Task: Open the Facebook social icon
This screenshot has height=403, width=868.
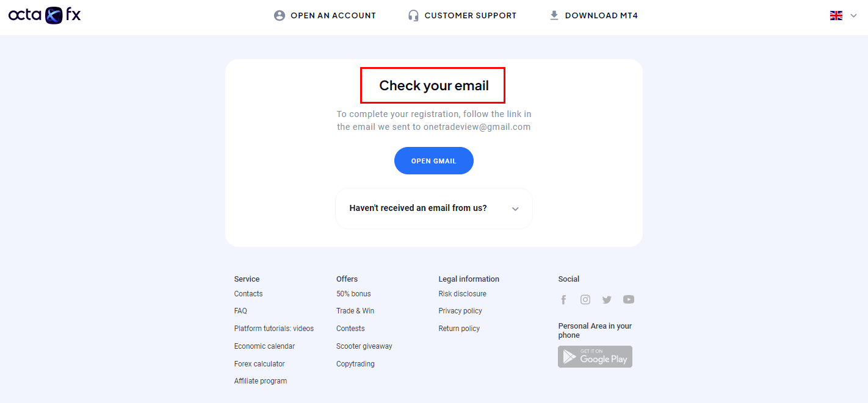Action: (x=563, y=299)
